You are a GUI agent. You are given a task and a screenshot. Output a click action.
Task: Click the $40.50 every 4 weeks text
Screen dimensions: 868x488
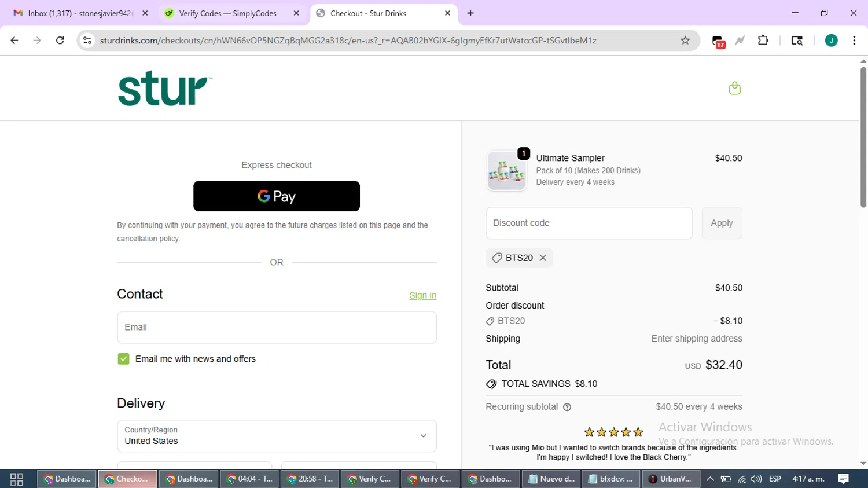[x=699, y=407]
